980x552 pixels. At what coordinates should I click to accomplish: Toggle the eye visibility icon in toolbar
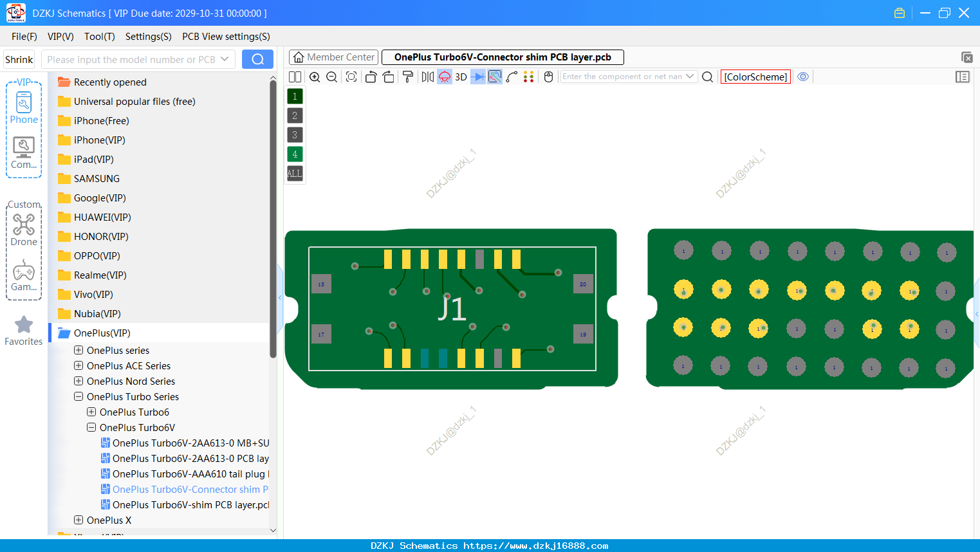tap(803, 77)
